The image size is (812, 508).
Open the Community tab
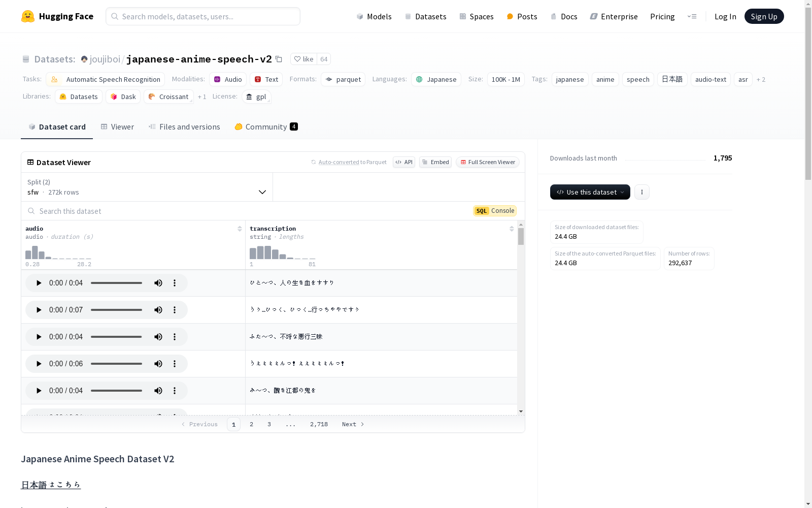[x=266, y=127]
